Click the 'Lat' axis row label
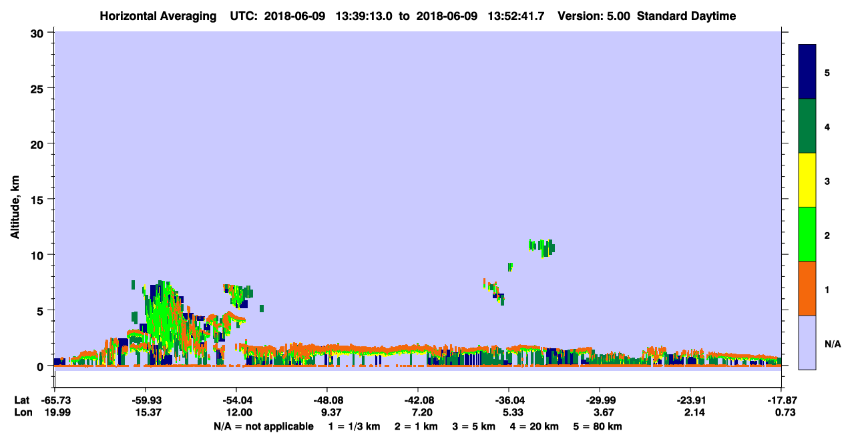The width and height of the screenshot is (868, 445). (22, 400)
